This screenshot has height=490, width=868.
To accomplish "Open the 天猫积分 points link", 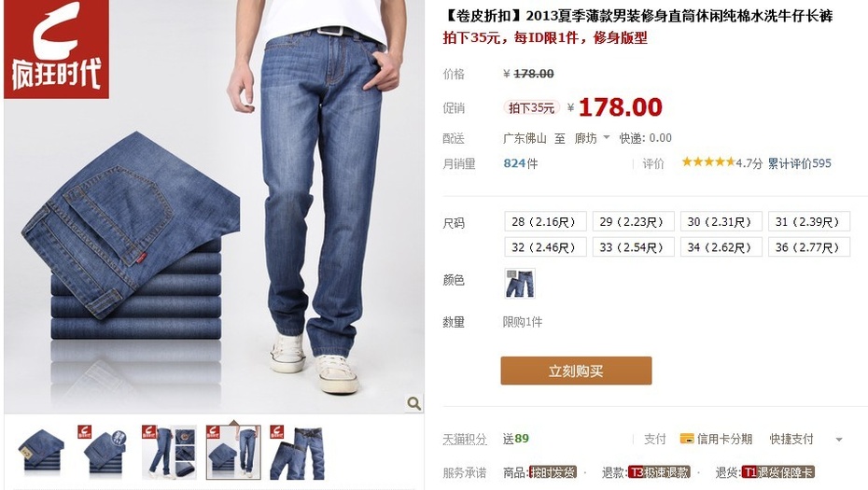I will coord(465,439).
